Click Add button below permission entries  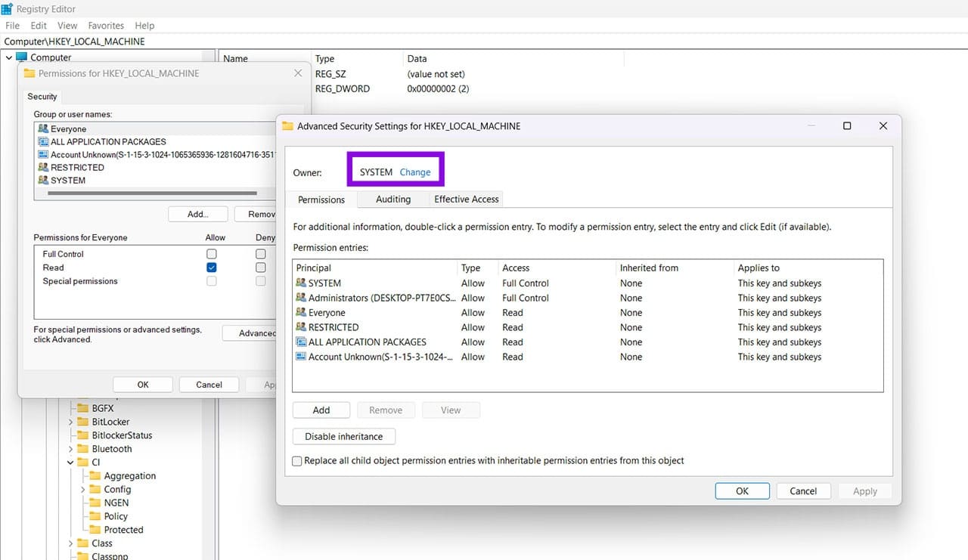pos(321,410)
